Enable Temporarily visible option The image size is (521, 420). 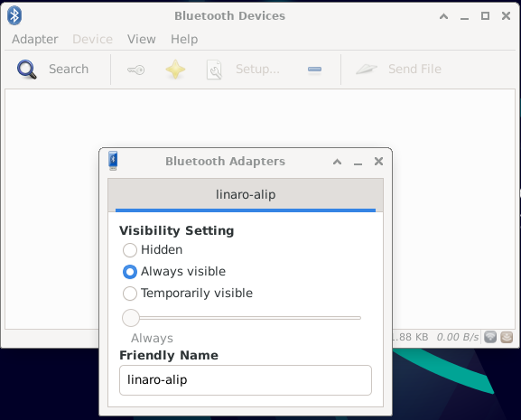(188, 293)
